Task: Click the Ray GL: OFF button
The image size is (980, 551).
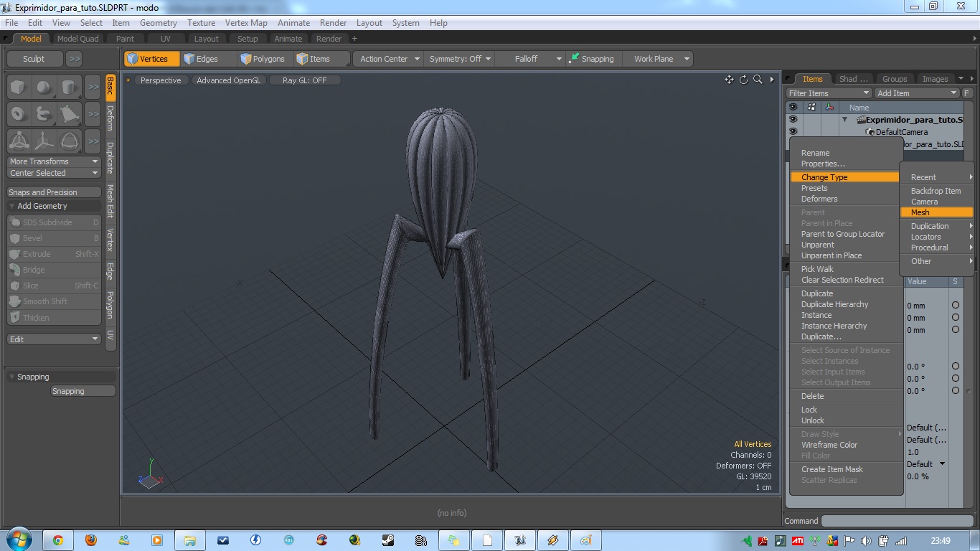Action: pos(304,80)
